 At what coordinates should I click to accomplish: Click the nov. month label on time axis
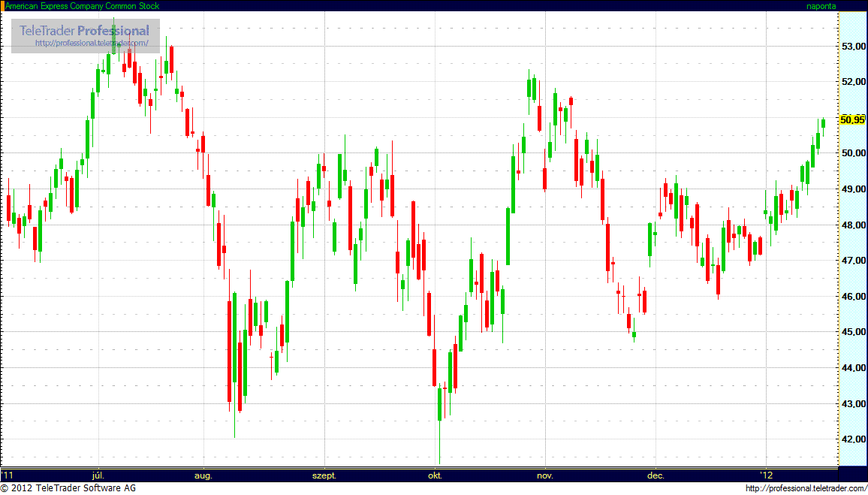click(x=545, y=475)
